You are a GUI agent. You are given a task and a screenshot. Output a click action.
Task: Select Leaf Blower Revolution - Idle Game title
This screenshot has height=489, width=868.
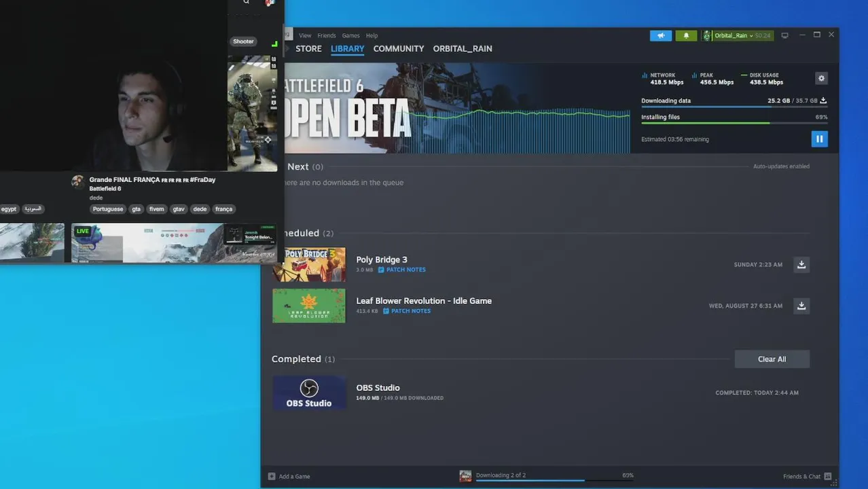(x=424, y=301)
